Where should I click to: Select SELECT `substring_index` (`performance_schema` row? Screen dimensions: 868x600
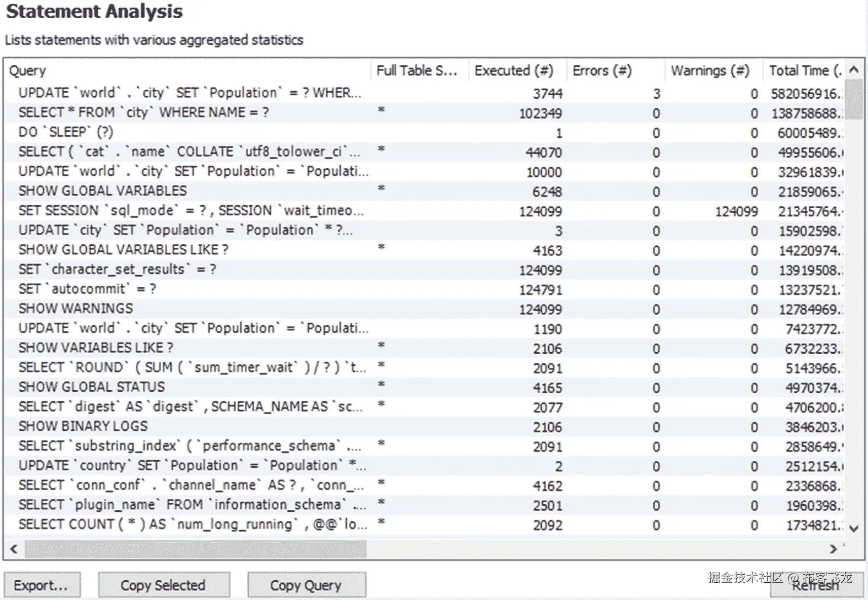pos(425,446)
